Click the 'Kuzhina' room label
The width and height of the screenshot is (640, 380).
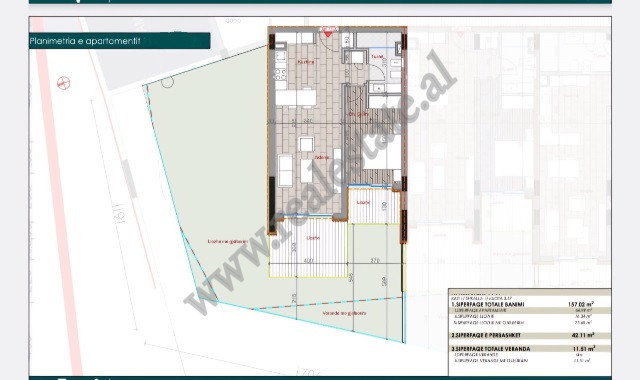306,62
